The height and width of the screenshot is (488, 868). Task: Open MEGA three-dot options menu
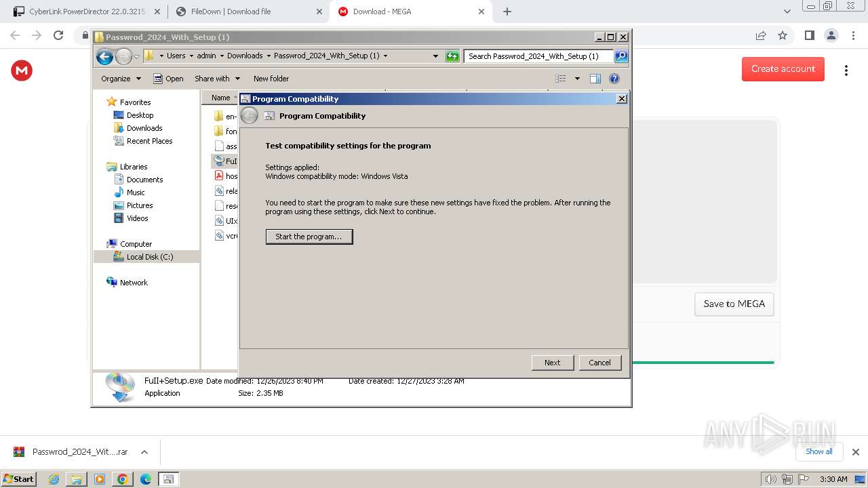click(846, 70)
